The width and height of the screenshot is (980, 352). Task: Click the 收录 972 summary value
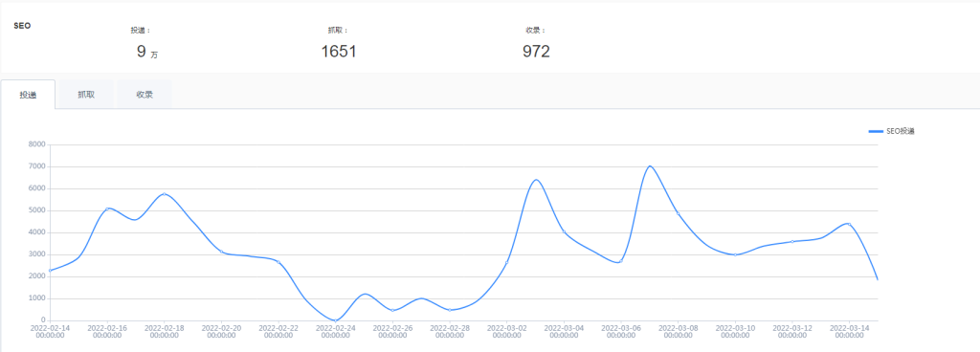point(536,52)
